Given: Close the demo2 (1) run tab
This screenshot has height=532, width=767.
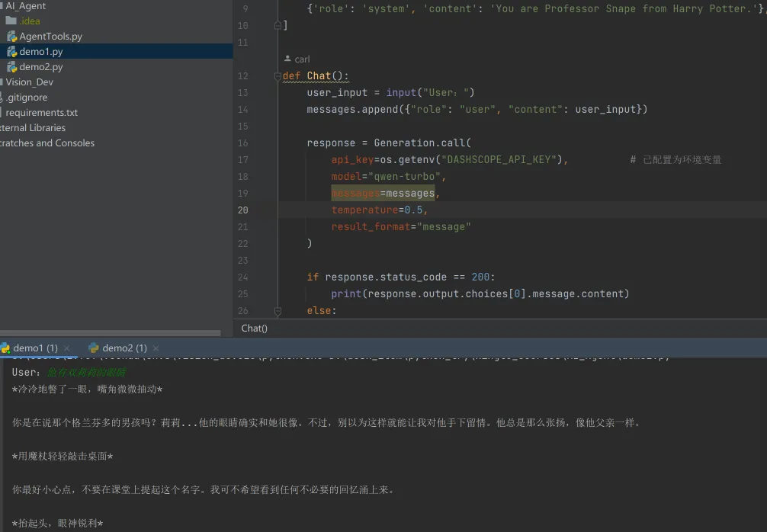Looking at the screenshot, I should [156, 348].
